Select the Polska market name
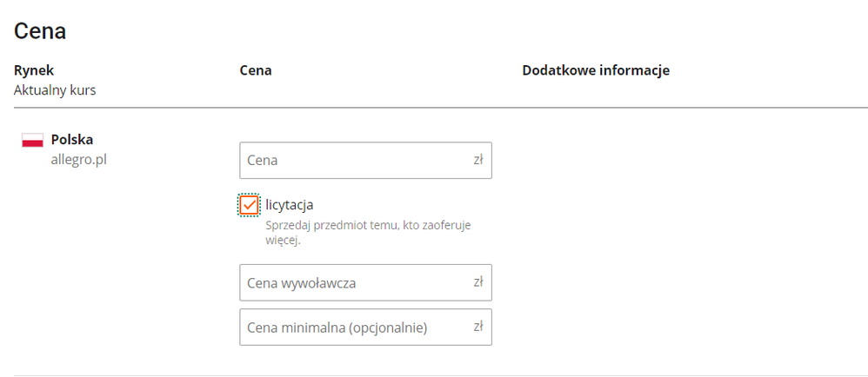 tap(72, 140)
